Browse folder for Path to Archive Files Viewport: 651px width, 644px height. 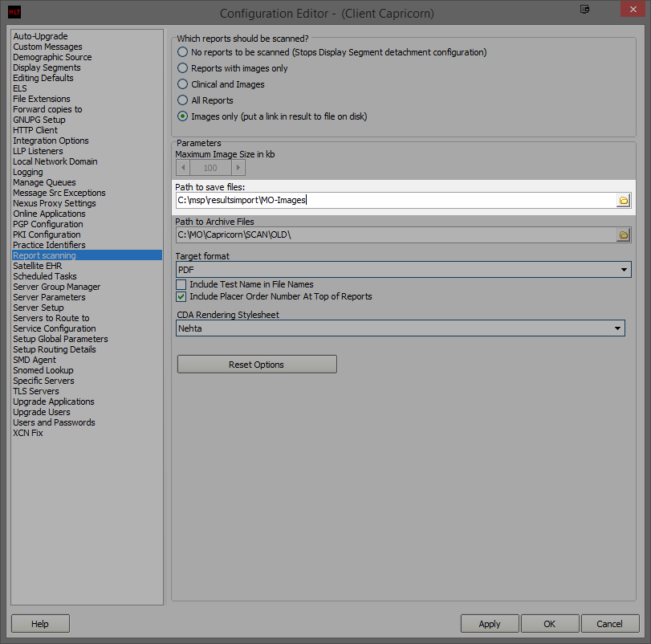point(623,235)
